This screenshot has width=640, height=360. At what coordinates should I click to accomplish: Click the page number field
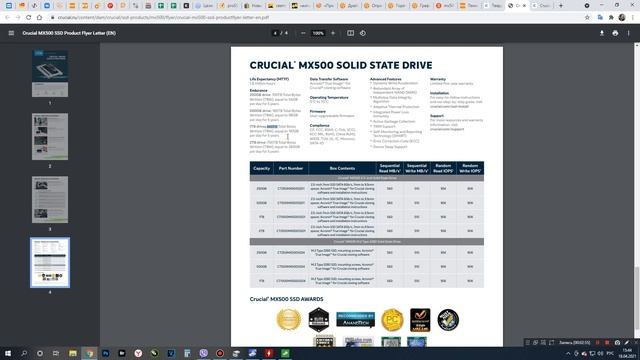click(x=275, y=33)
